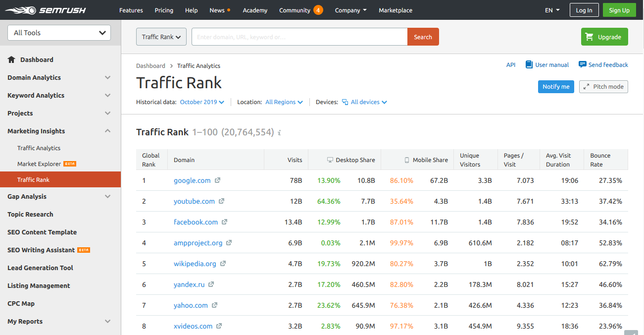Click the Send feedback speech bubble icon
The image size is (644, 335).
point(582,64)
